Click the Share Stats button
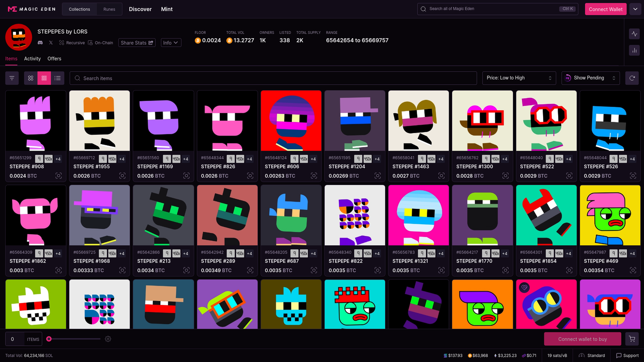This screenshot has height=362, width=644. tap(137, 42)
